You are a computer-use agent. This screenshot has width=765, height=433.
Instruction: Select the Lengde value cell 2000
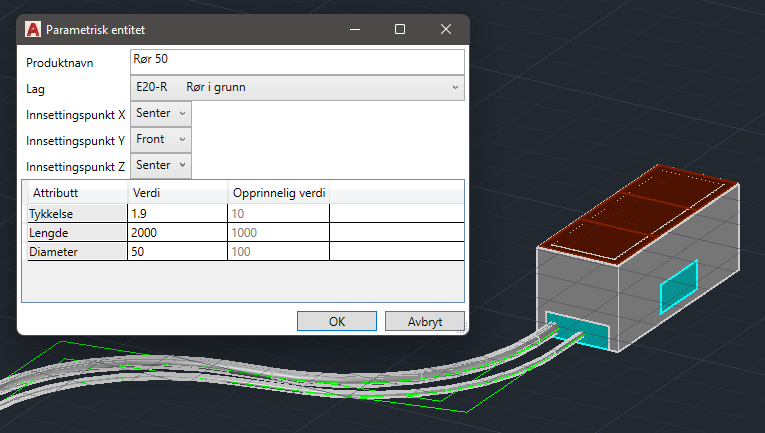177,232
